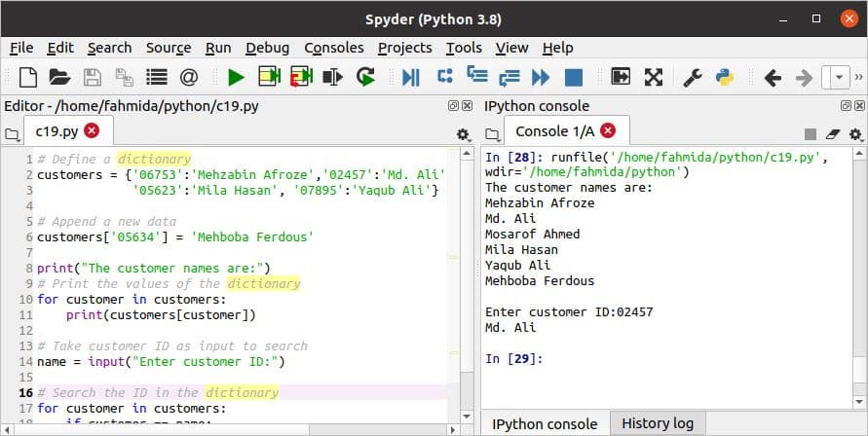Toggle fullscreen mode with arrows icon

[653, 77]
